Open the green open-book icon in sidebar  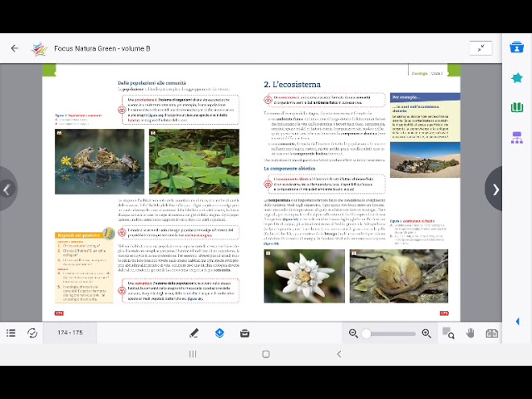pos(517,108)
